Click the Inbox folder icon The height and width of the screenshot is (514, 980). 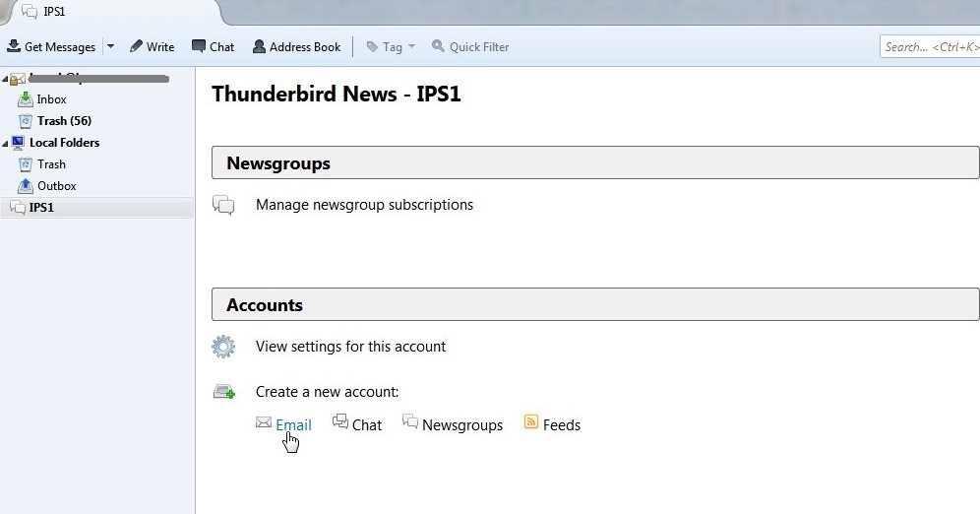tap(26, 98)
